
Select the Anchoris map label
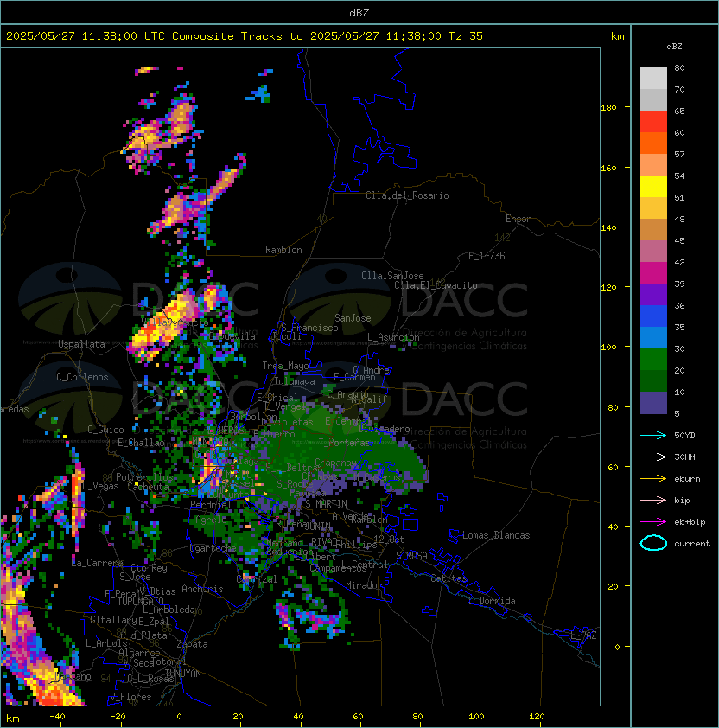coord(202,589)
